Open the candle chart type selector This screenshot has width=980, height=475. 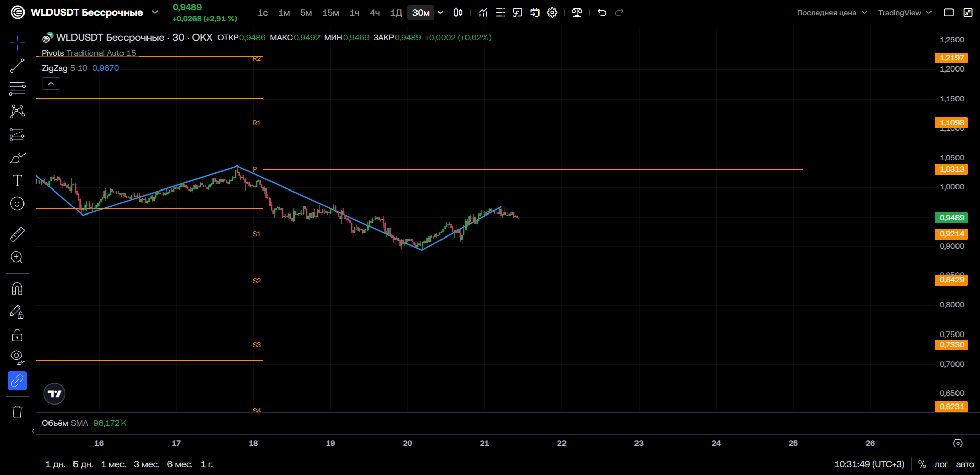(x=458, y=13)
